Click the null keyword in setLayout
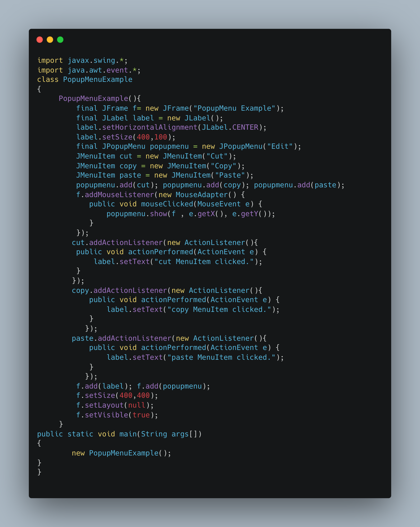 coord(137,405)
